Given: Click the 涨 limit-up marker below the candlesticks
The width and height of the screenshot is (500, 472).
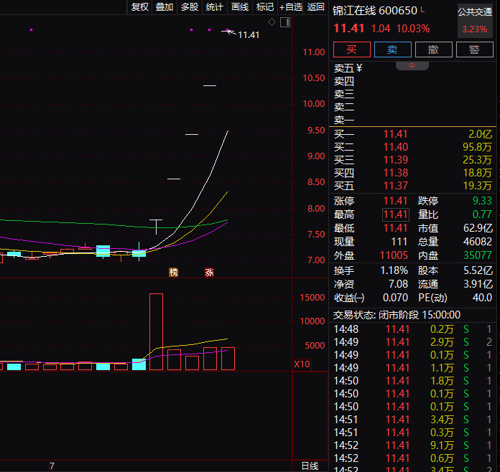Looking at the screenshot, I should tap(209, 272).
